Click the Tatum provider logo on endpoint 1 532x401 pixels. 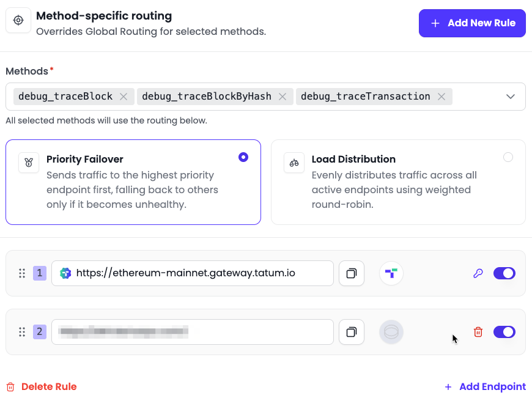[x=391, y=273]
